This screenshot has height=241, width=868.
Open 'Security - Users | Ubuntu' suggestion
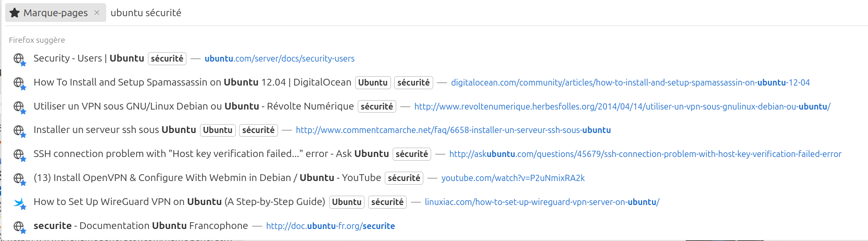point(434,58)
